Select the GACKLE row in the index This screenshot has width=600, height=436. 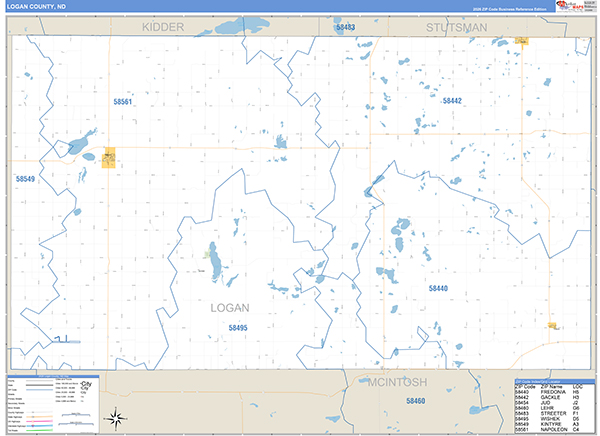tap(547, 397)
